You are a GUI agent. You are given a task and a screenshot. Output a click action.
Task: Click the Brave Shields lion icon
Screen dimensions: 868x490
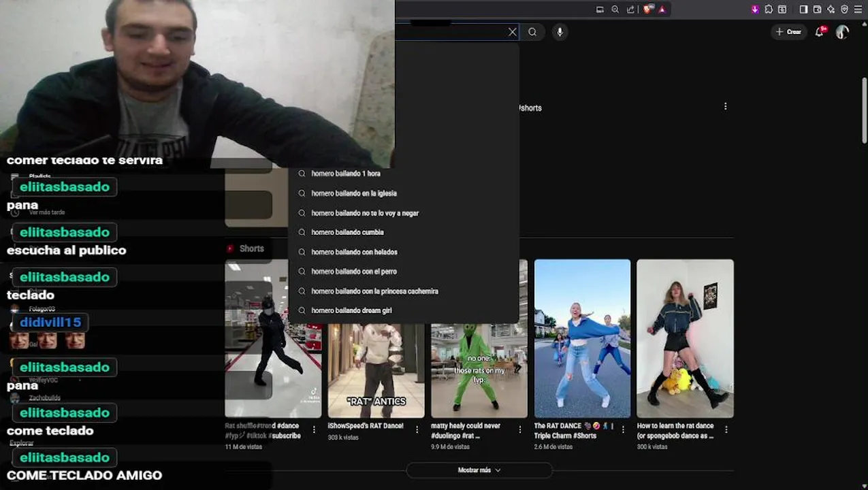(x=647, y=10)
